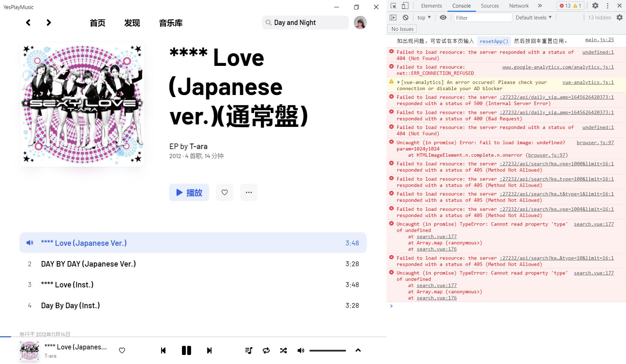This screenshot has width=626, height=364.
Task: Switch to the Network tab
Action: [519, 6]
